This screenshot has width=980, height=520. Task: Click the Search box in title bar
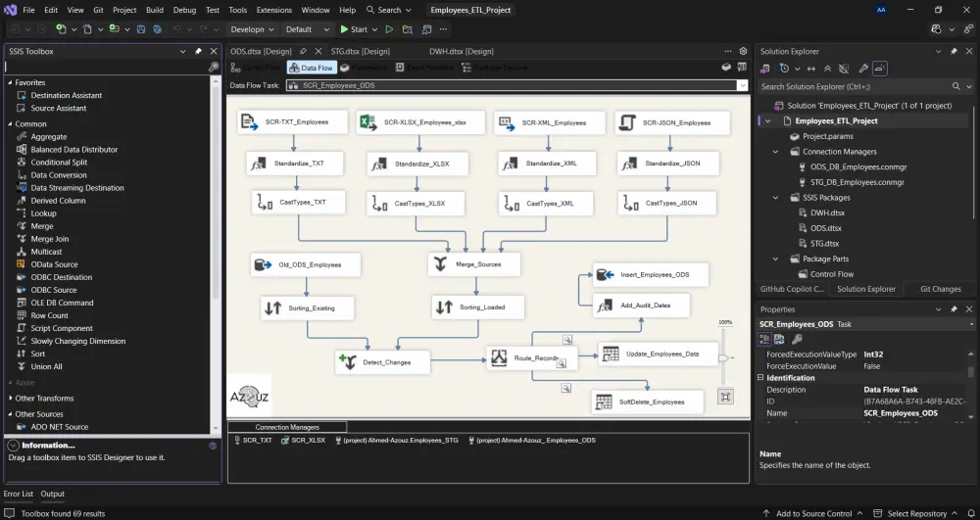389,10
